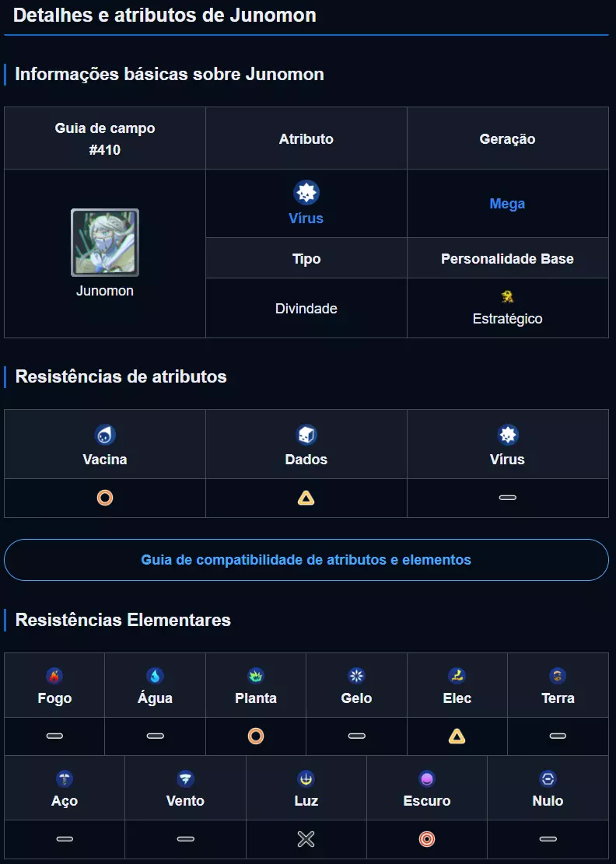Screen dimensions: 616x864
Task: Click the Escuro element icon
Action: click(427, 778)
